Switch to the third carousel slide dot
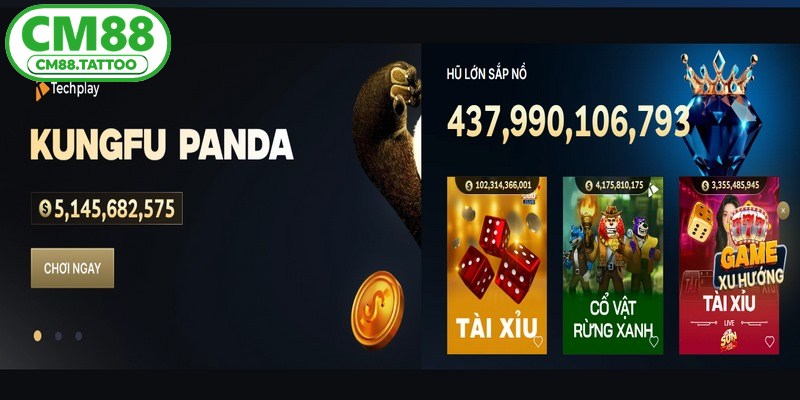The height and width of the screenshot is (400, 800). (79, 336)
